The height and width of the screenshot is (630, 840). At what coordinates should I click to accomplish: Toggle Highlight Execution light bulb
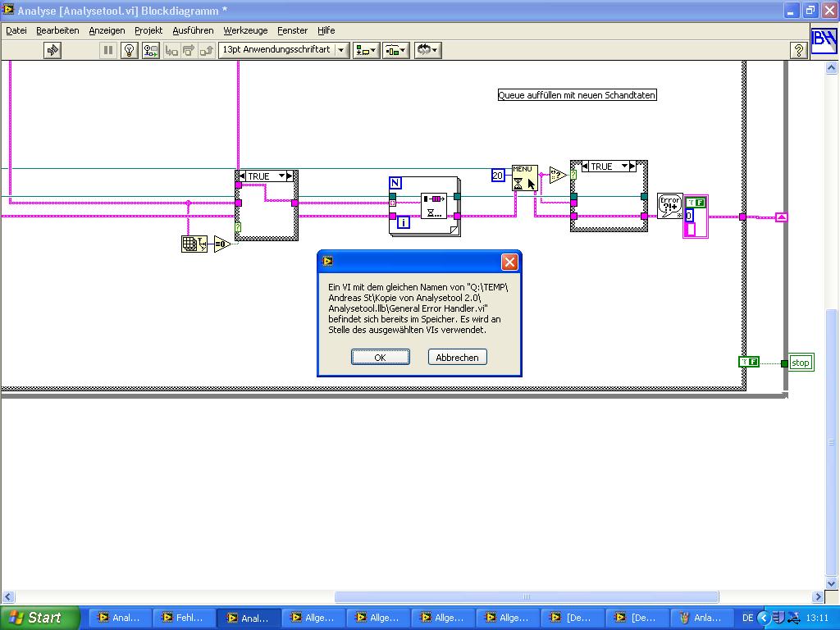click(x=129, y=50)
